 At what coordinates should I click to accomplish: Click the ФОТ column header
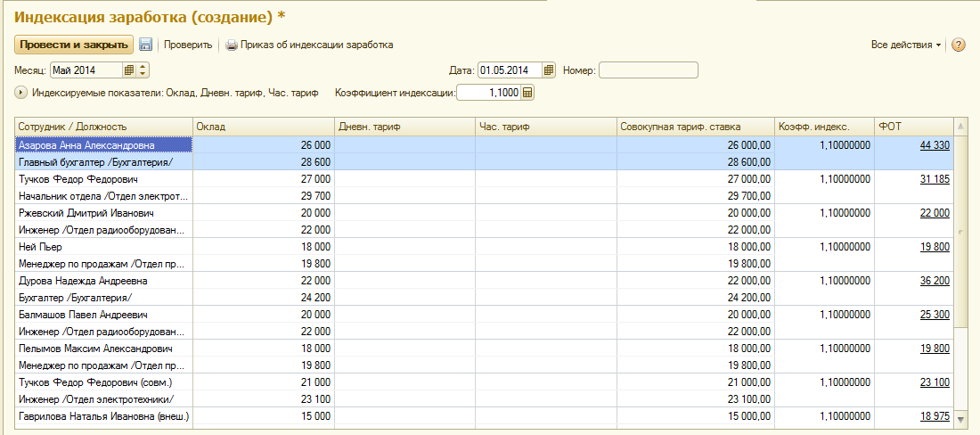[912, 127]
